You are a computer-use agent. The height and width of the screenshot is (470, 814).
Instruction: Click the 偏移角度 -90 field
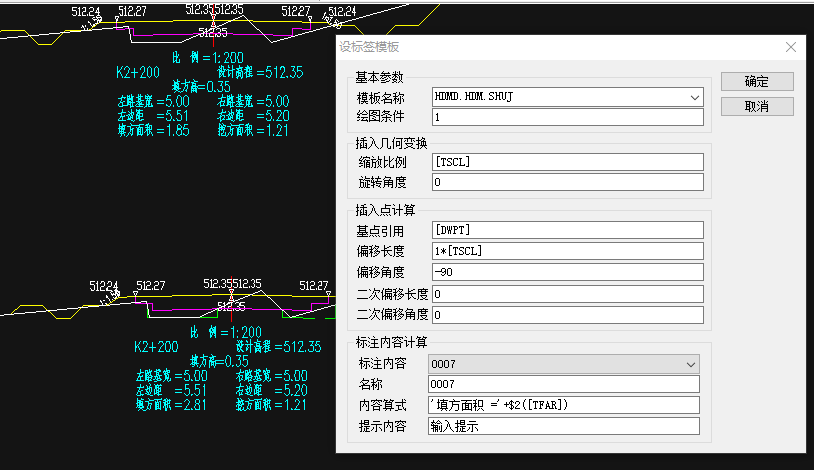567,272
